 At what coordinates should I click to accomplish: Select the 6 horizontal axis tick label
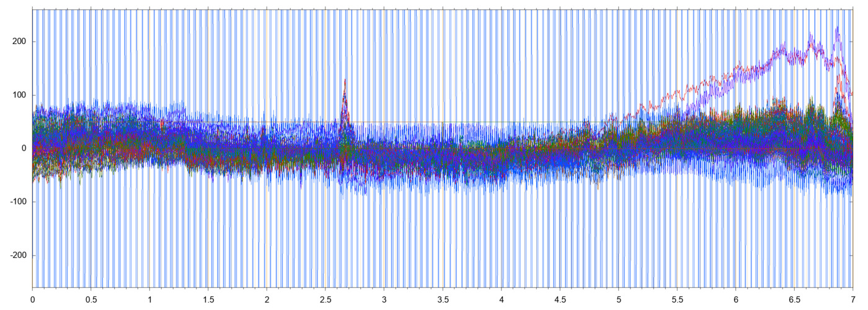coord(735,298)
